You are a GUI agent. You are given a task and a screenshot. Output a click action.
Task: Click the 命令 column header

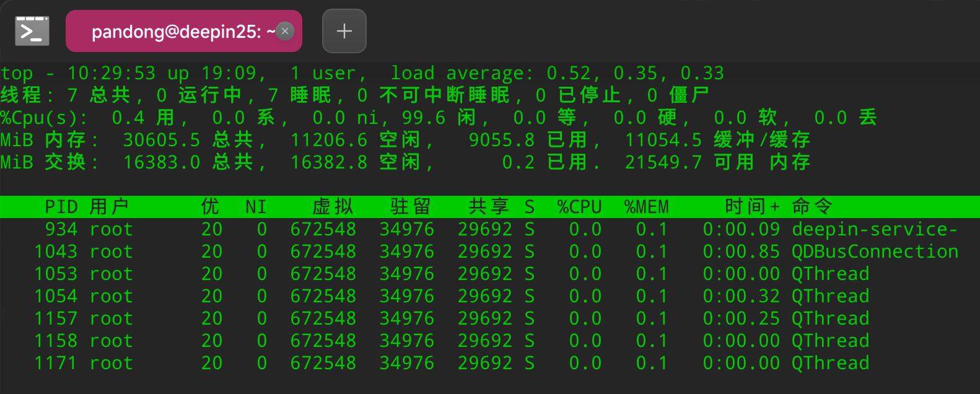point(812,207)
